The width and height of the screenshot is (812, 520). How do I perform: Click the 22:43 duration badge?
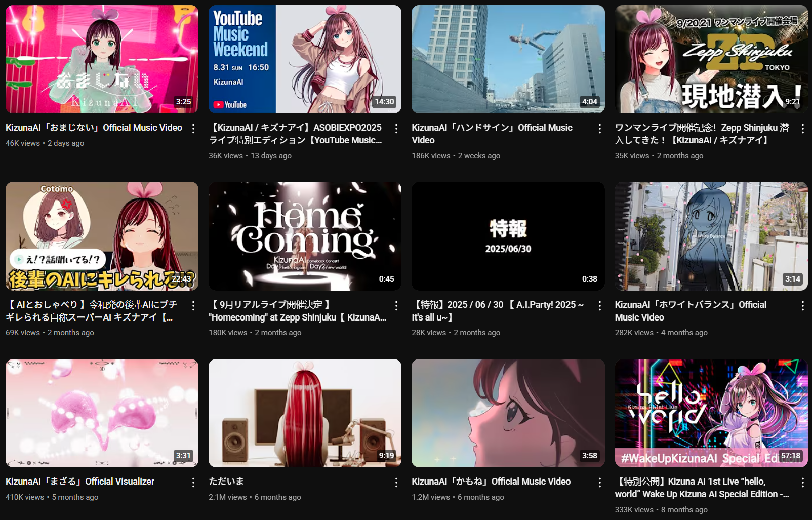click(x=181, y=279)
